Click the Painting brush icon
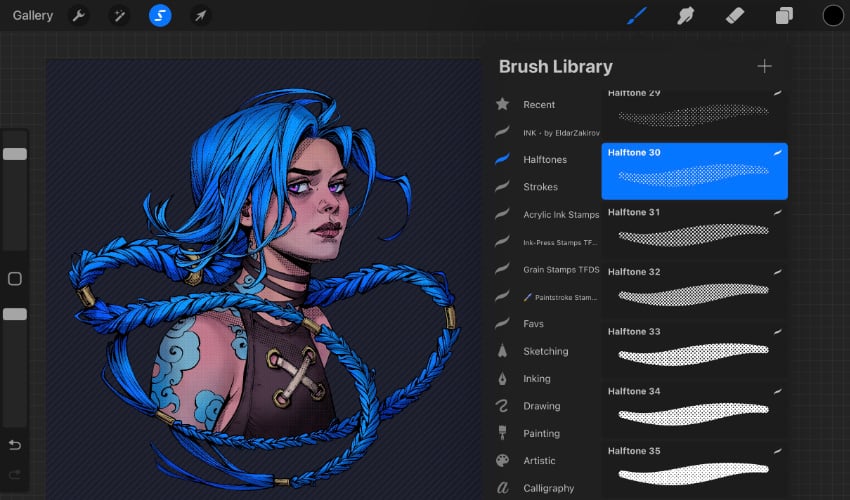 (x=503, y=432)
